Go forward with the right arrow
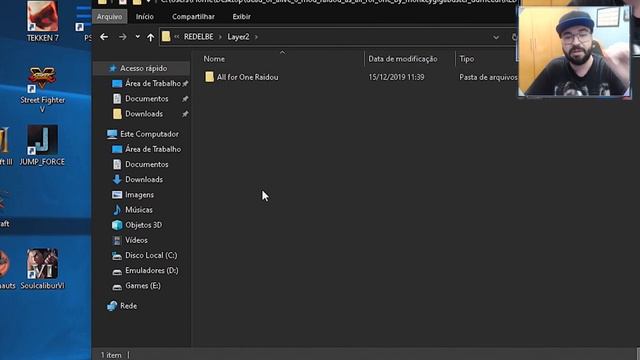Viewport: 640px width, 360px height. pos(122,37)
